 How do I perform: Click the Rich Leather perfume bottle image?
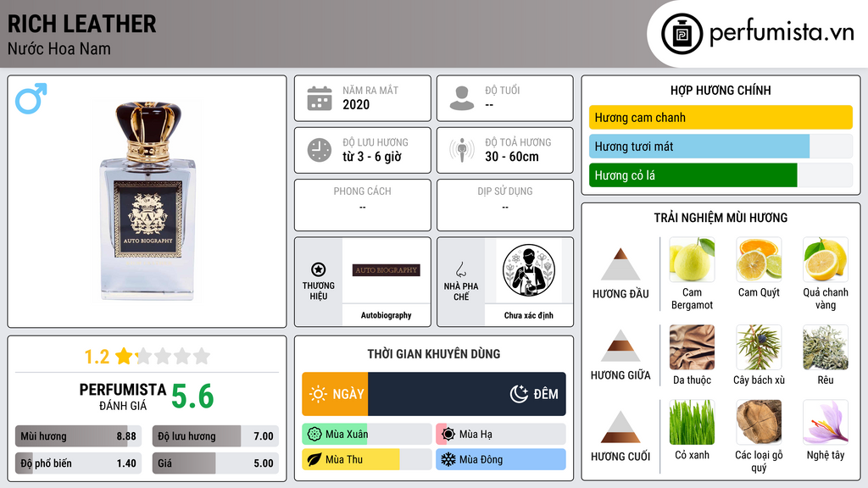click(147, 202)
